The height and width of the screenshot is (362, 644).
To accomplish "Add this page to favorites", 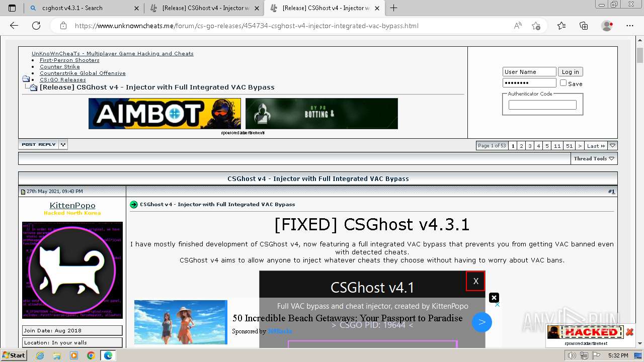I will pyautogui.click(x=536, y=26).
